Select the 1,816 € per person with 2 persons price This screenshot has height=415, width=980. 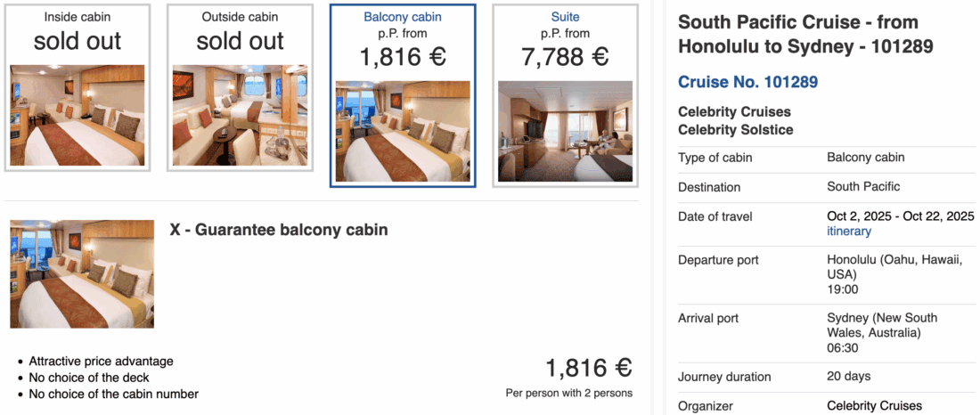pyautogui.click(x=588, y=369)
